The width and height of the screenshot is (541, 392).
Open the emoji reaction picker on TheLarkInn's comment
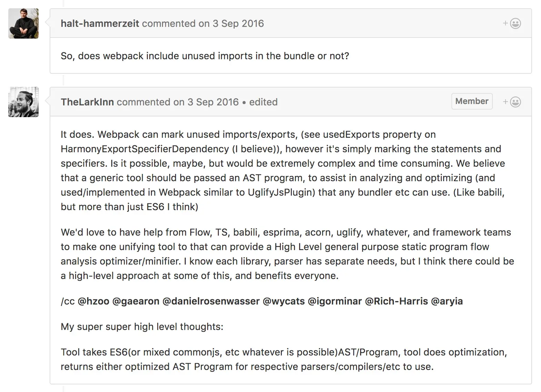[x=515, y=102]
